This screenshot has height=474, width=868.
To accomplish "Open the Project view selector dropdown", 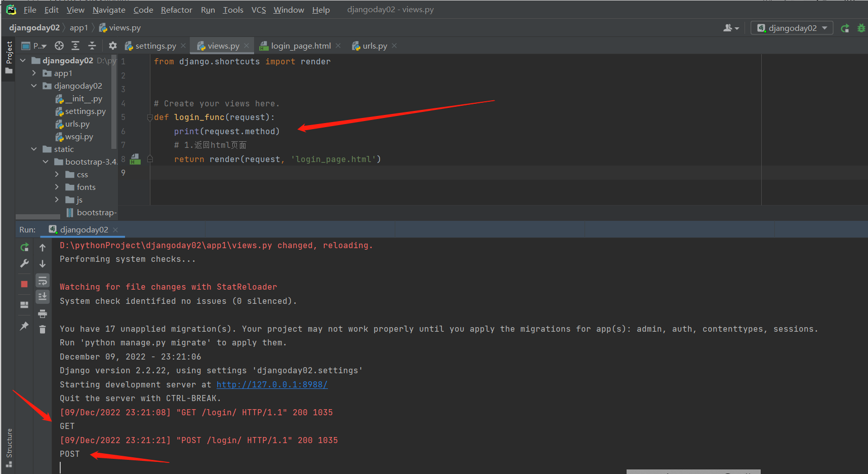I will (x=34, y=46).
